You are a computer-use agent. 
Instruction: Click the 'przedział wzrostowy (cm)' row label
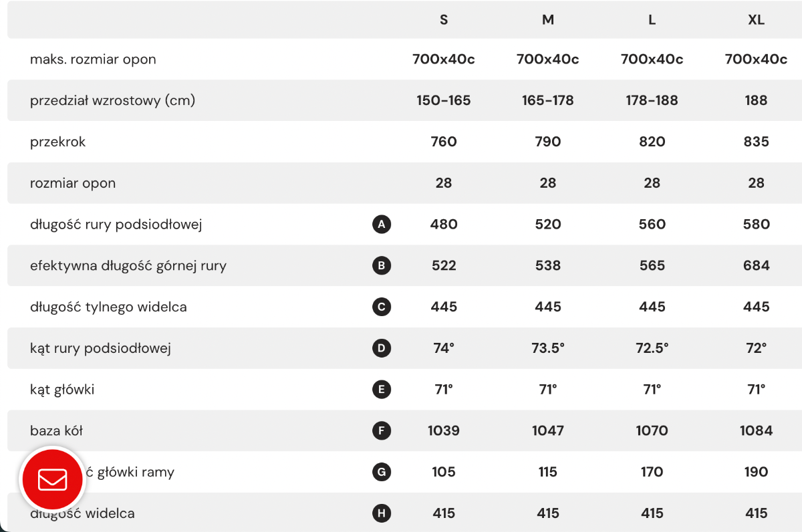(x=114, y=101)
